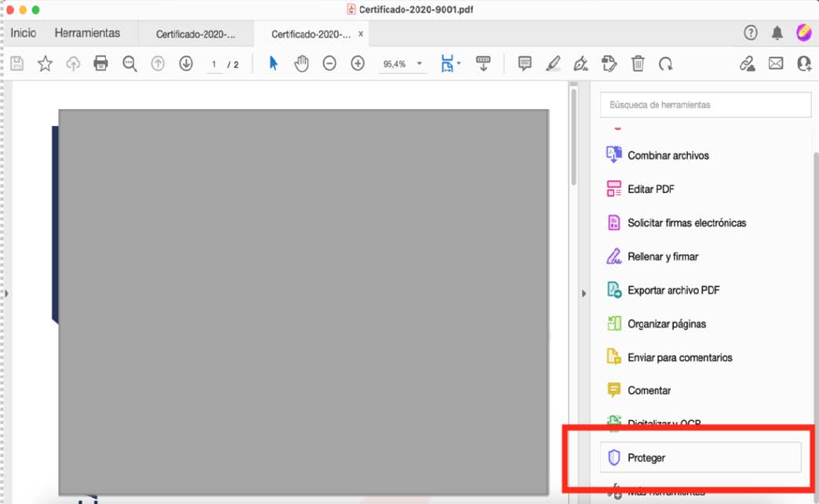Open notifications via the bell icon

point(777,33)
